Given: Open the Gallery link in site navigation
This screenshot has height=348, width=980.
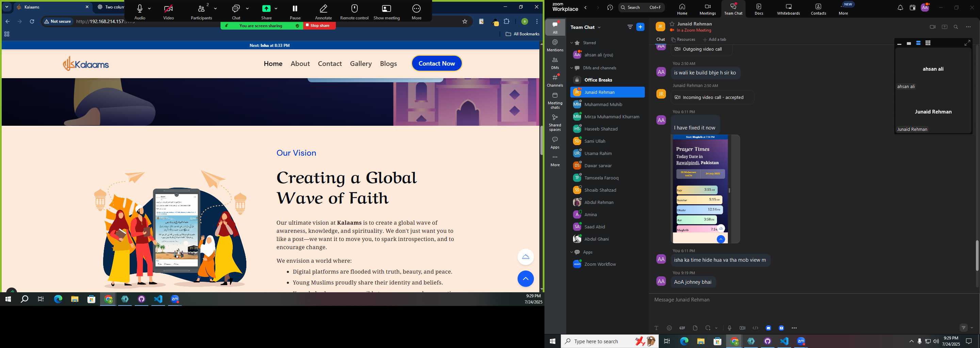Looking at the screenshot, I should [361, 64].
